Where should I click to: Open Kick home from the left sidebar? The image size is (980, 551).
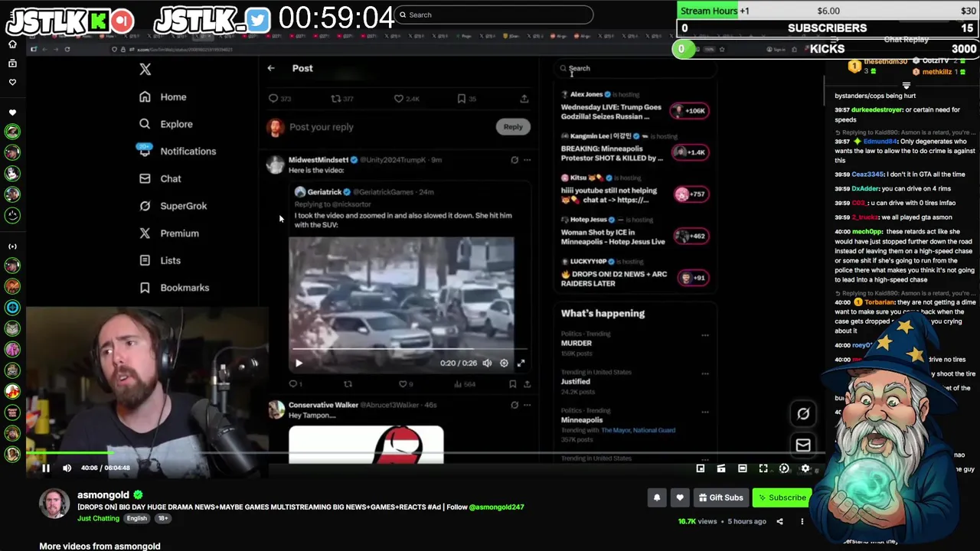[12, 44]
